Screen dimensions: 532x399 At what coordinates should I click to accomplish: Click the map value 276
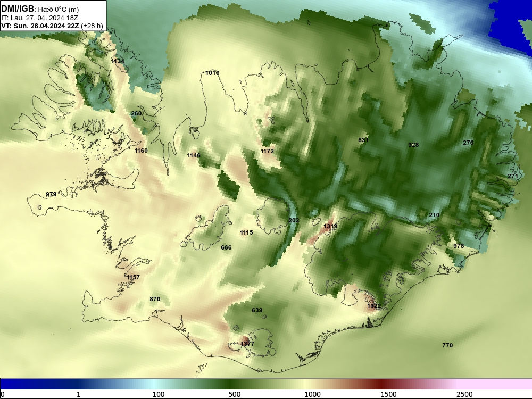[468, 143]
